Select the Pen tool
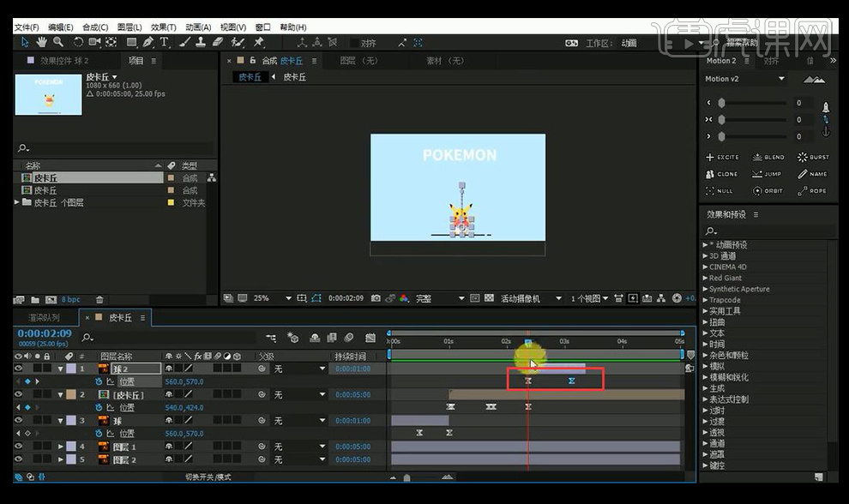 tap(148, 42)
